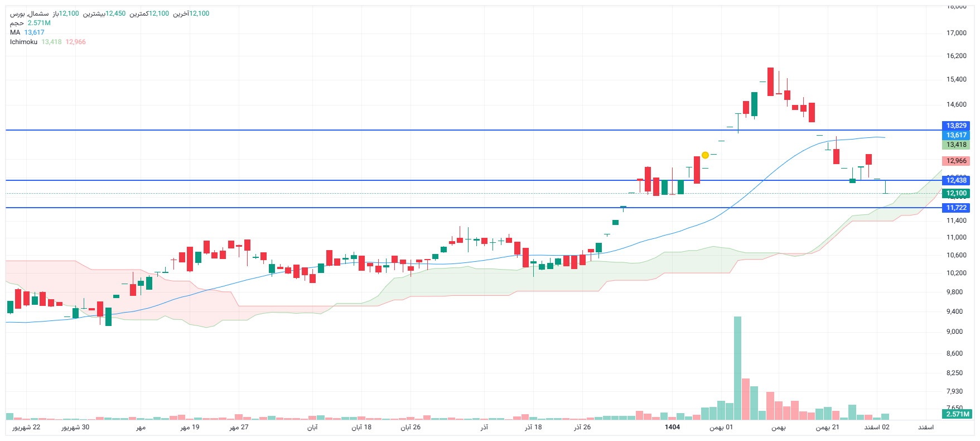Screen dimensions: 980x441
Task: Click the 13,617 MA value axis label
Action: pyautogui.click(x=956, y=135)
